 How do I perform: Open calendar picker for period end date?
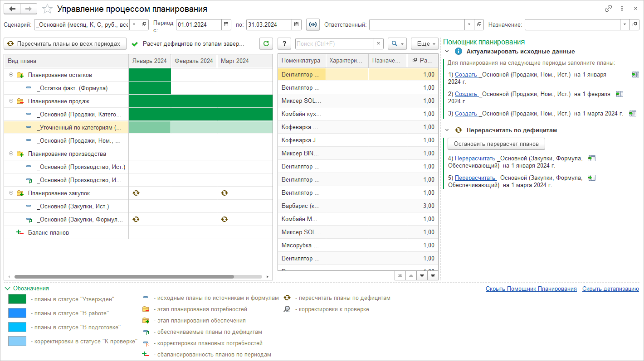296,24
